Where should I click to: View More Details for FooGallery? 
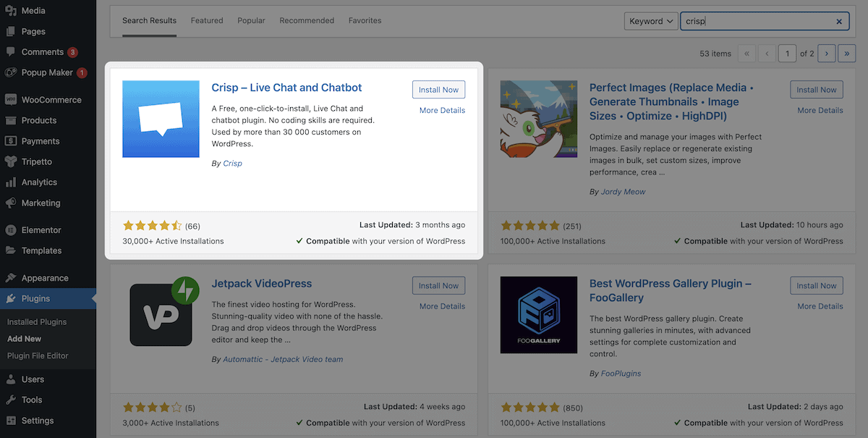pyautogui.click(x=820, y=306)
